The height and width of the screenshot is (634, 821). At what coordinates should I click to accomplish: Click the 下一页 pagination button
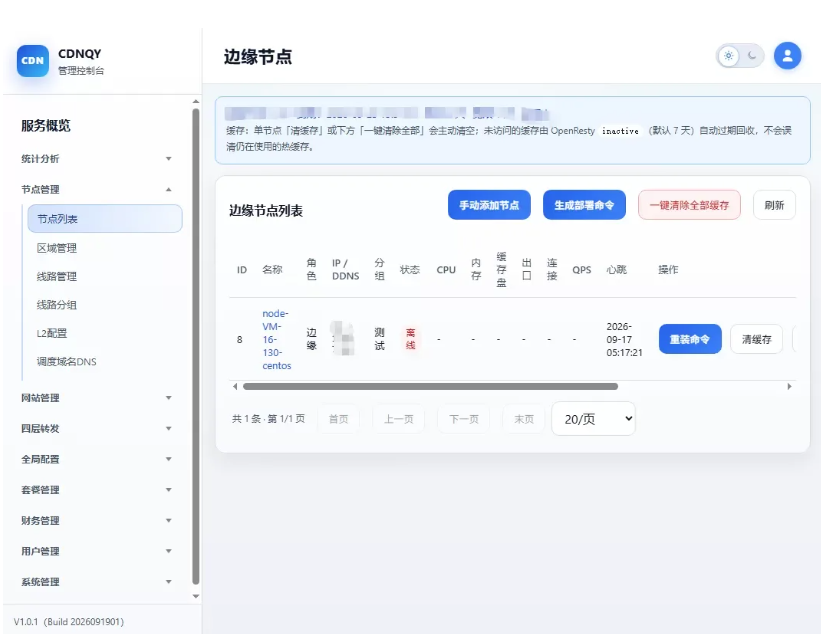(464, 419)
